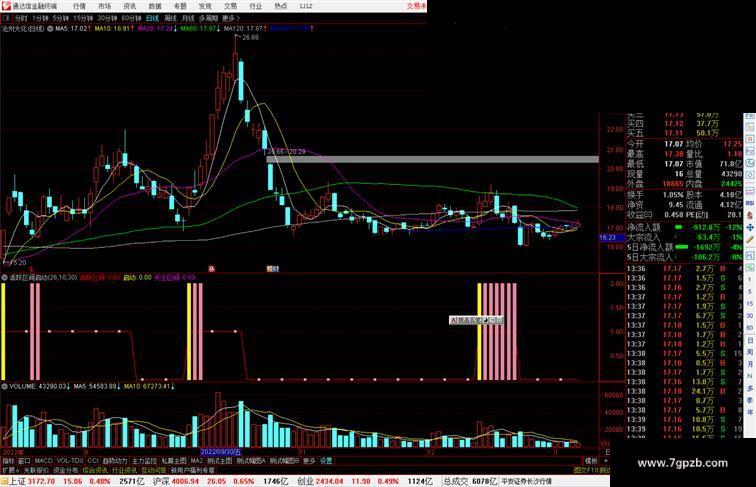This screenshot has width=756, height=487.
Task: Select the 主力监控 indicator tab
Action: click(x=144, y=461)
